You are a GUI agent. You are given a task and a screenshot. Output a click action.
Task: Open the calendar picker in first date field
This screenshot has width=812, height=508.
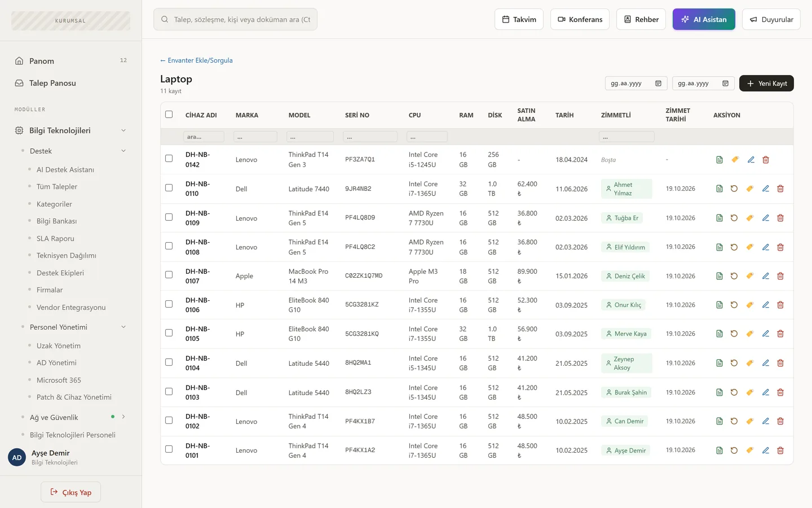click(658, 84)
